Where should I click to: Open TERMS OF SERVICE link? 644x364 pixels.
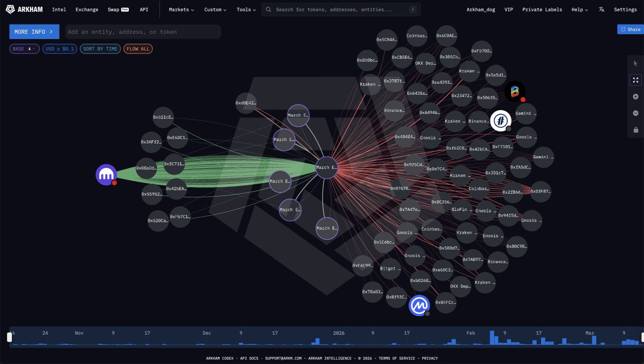pos(397,358)
